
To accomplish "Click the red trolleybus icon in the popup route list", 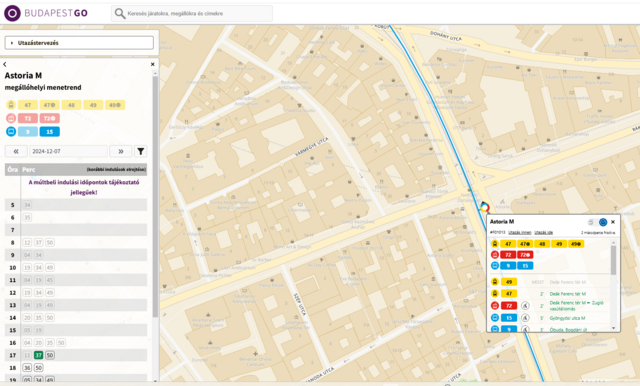I will click(495, 255).
